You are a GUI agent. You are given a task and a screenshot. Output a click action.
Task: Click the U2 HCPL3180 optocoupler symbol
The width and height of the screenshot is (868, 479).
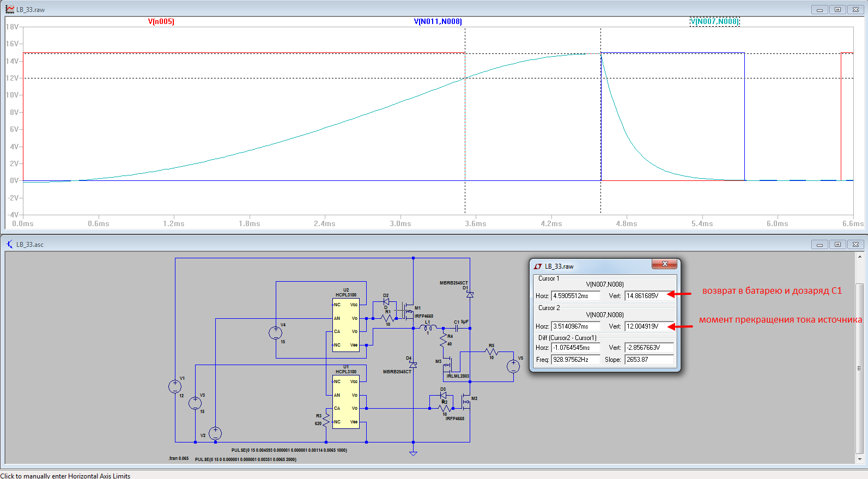click(x=345, y=325)
